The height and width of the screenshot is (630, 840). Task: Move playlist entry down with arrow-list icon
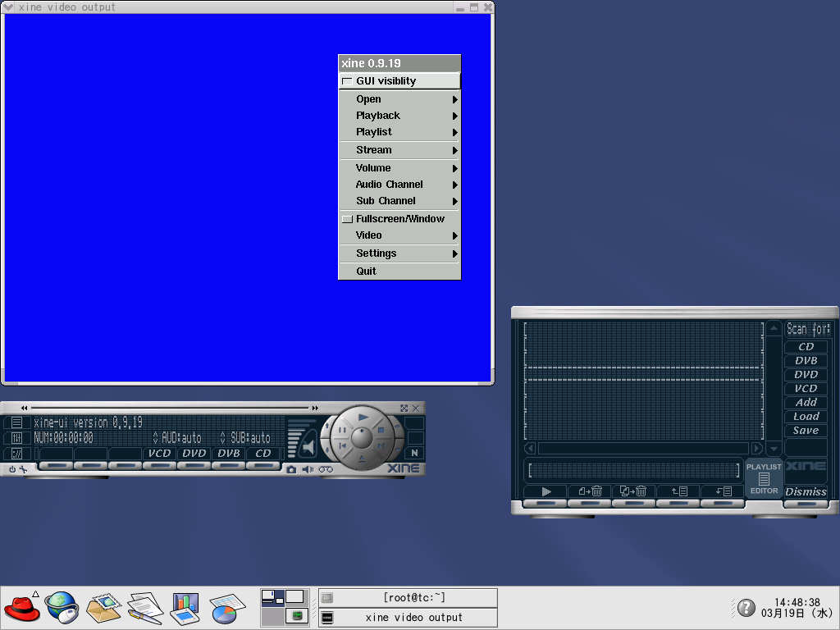723,491
